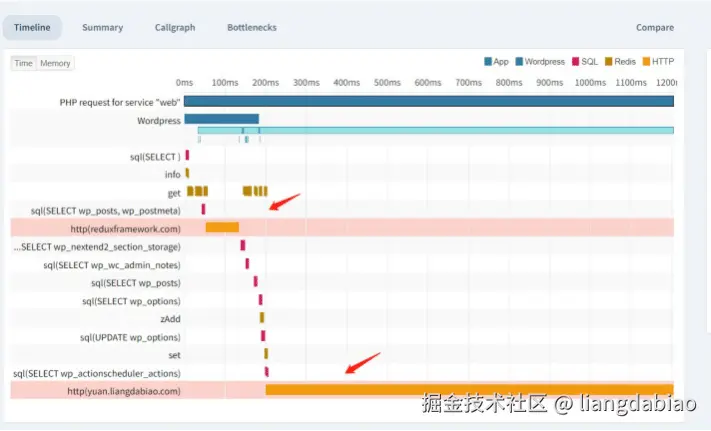Click the Wordpress legend color swatch
The height and width of the screenshot is (431, 711).
(519, 62)
